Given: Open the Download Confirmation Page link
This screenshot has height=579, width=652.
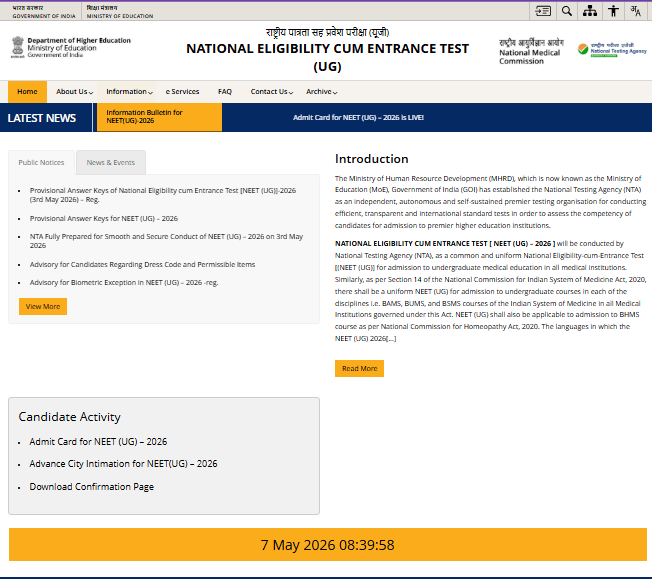Looking at the screenshot, I should [91, 487].
